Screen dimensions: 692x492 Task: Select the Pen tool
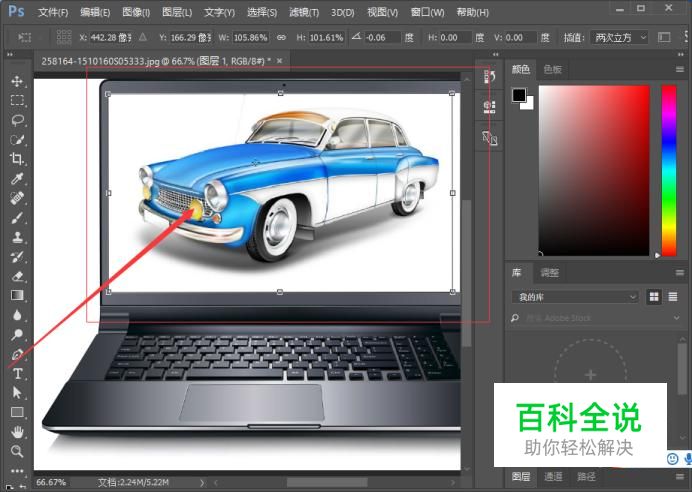[17, 354]
